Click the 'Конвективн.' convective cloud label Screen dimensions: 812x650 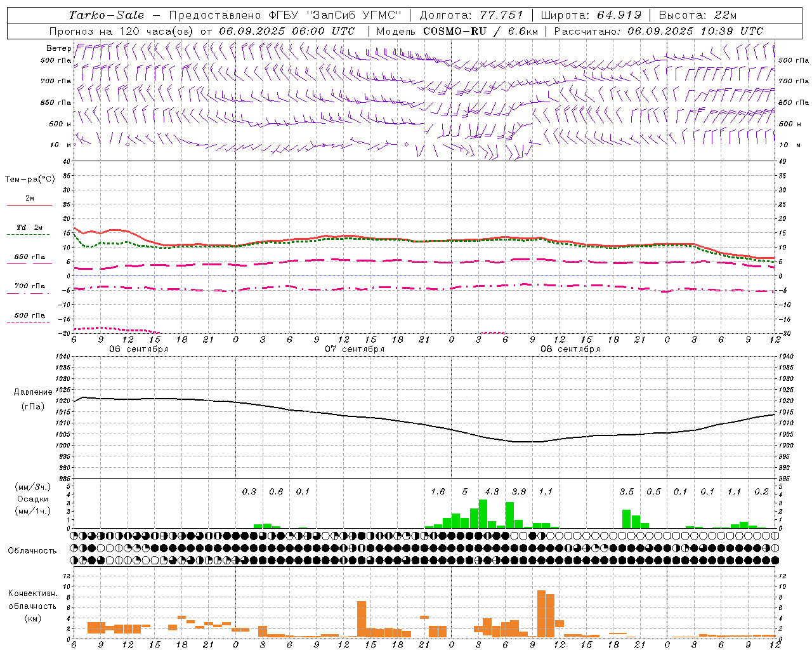[x=32, y=594]
